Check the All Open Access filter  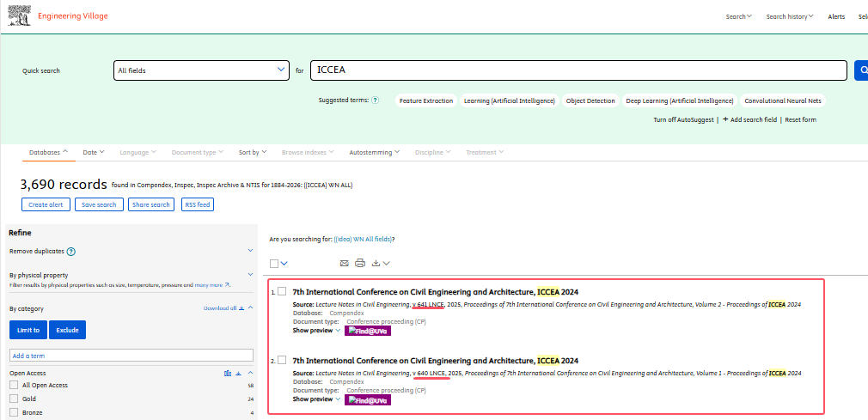(14, 385)
